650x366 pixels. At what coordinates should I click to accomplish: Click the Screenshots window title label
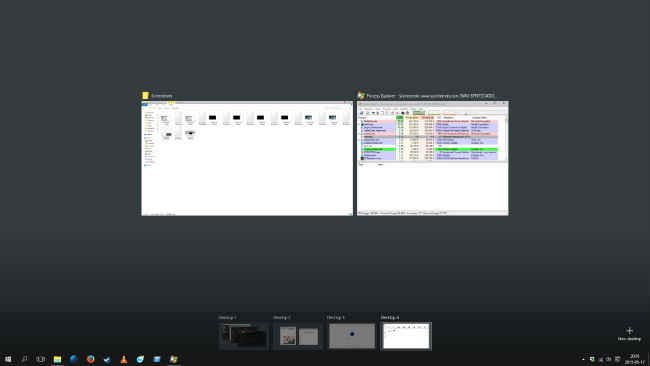[x=162, y=96]
